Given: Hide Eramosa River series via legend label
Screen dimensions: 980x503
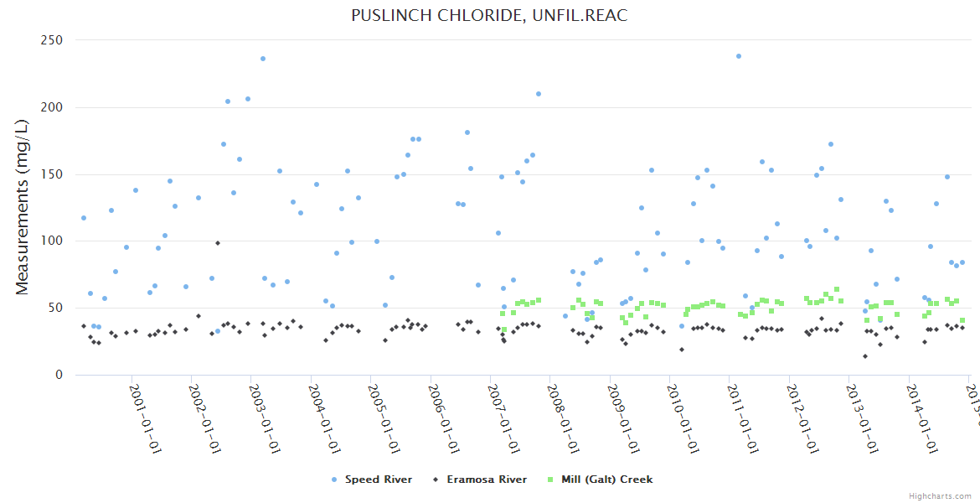Looking at the screenshot, I should tap(487, 480).
